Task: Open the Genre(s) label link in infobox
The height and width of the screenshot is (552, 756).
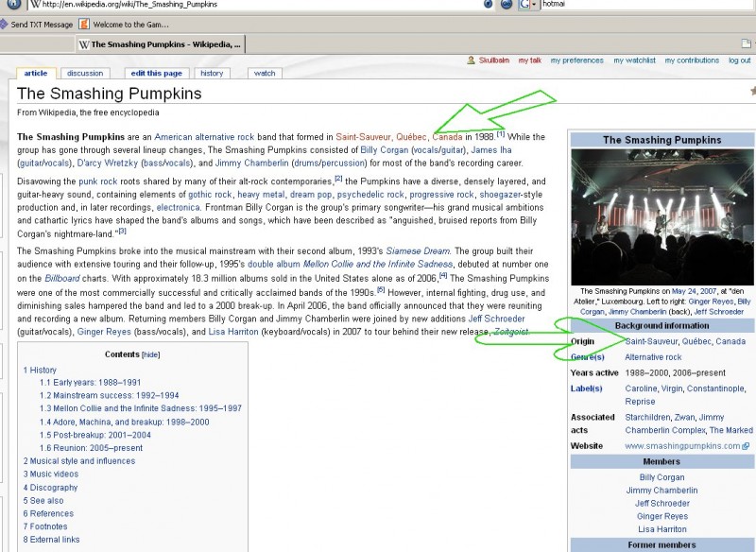Action: tap(587, 357)
